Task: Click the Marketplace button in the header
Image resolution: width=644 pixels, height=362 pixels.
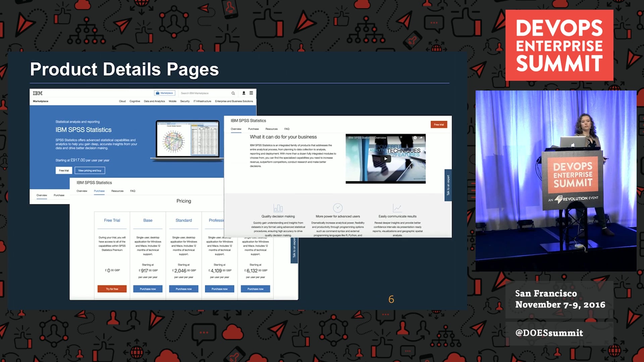Action: [165, 93]
